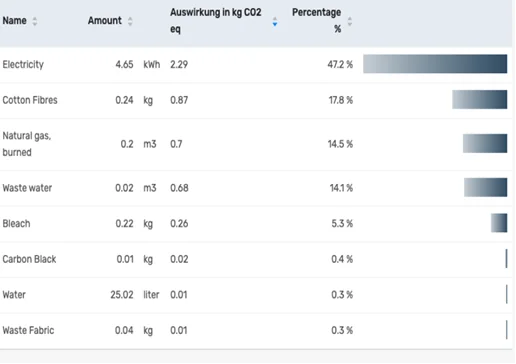Click the 0.3 % value in Waste Fabric row
Screen dimensions: 516x364
(x=342, y=331)
